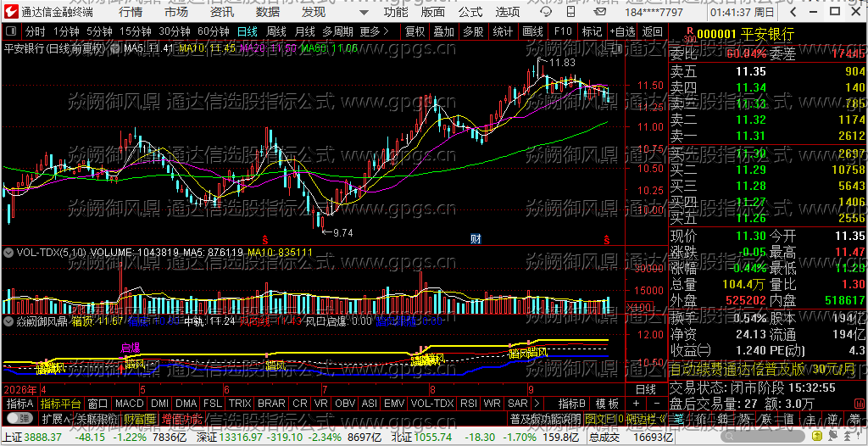Image resolution: width=868 pixels, height=446 pixels.
Task: Open the 公式 menu
Action: (470, 12)
